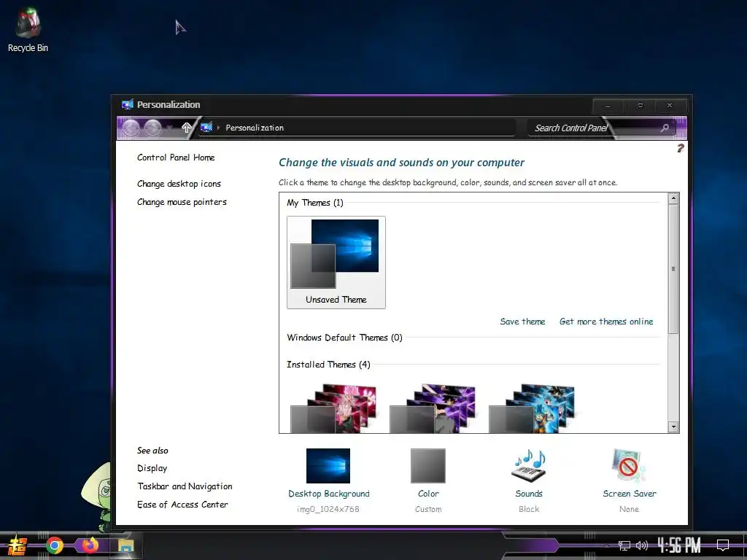Image resolution: width=747 pixels, height=560 pixels.
Task: Open File Explorer from taskbar
Action: 126,545
